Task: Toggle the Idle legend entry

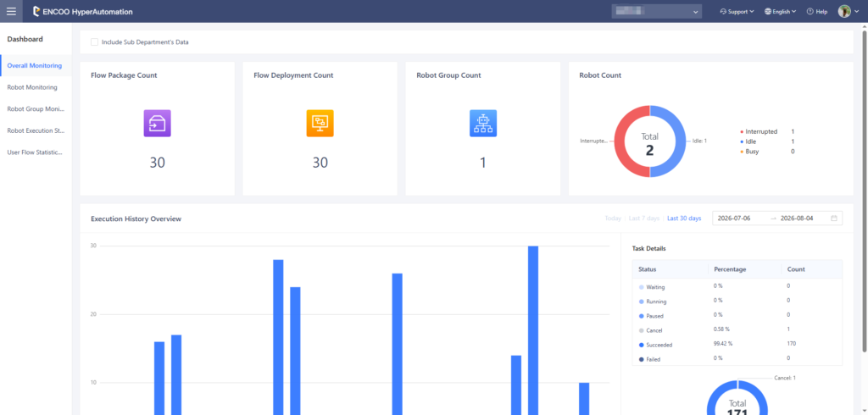Action: pos(749,141)
